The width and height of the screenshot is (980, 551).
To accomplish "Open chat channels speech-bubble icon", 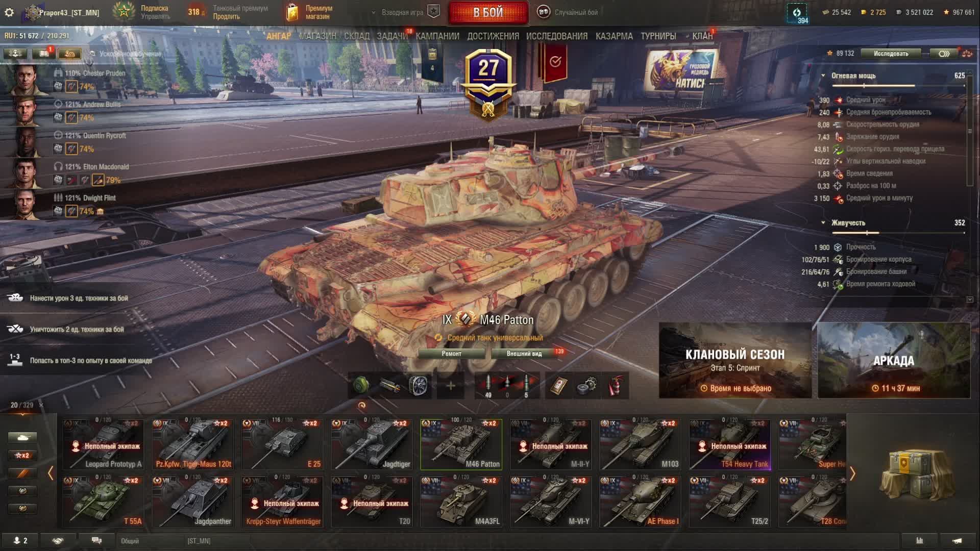I will click(96, 541).
